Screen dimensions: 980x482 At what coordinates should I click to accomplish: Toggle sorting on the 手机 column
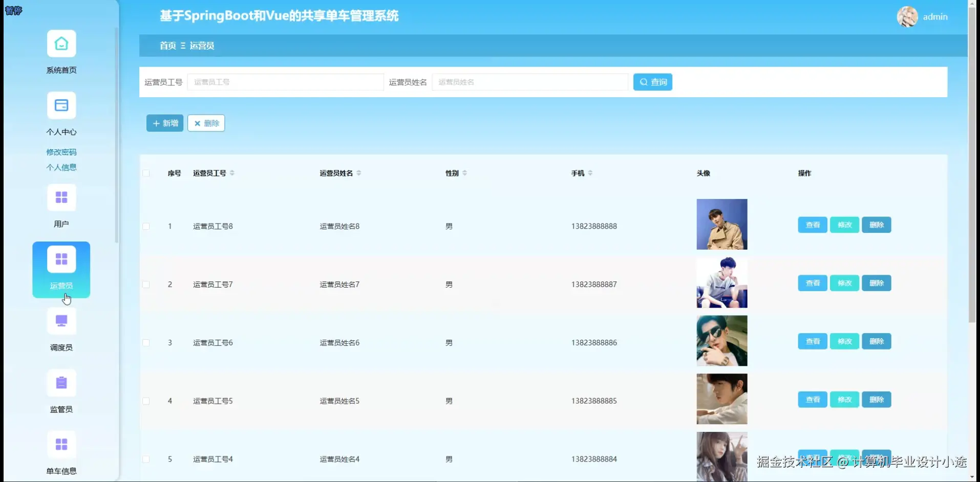[x=591, y=173]
